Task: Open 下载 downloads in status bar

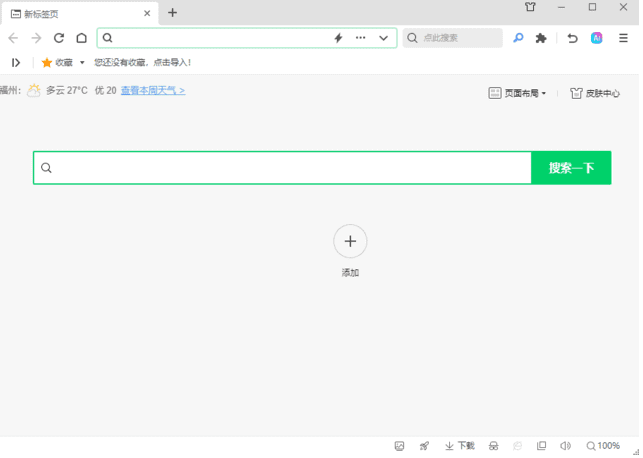Action: click(x=460, y=446)
